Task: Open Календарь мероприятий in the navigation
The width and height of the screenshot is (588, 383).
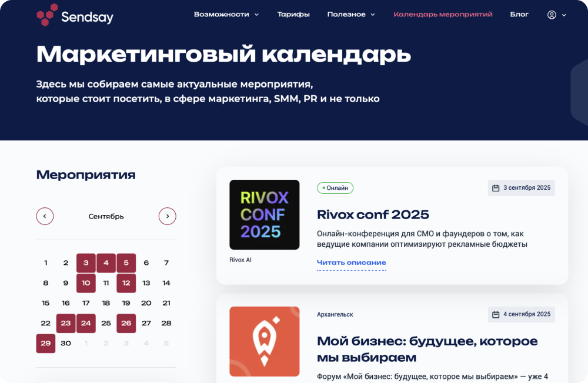Action: 443,15
